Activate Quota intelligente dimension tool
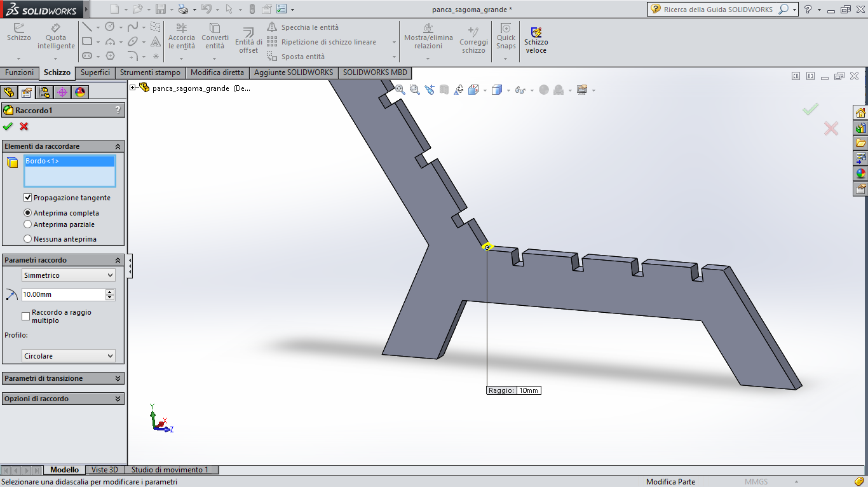Image resolution: width=868 pixels, height=487 pixels. 56,36
